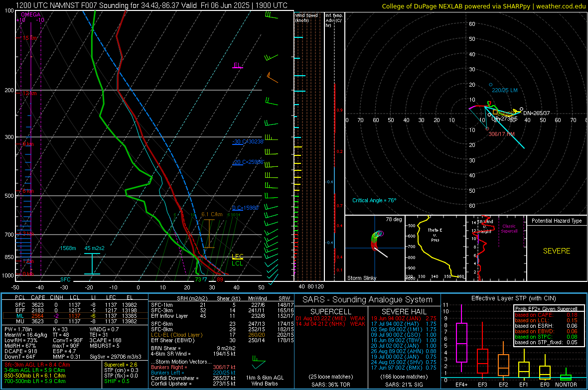Click the 'Eff Shear (EBWD)' row
Screen dimensions: 588x390
pyautogui.click(x=222, y=340)
